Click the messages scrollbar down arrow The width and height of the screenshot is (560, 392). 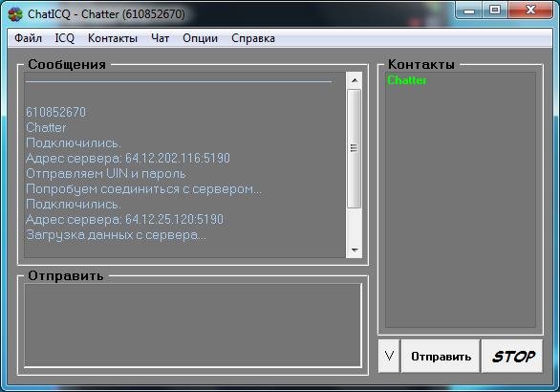pos(355,250)
